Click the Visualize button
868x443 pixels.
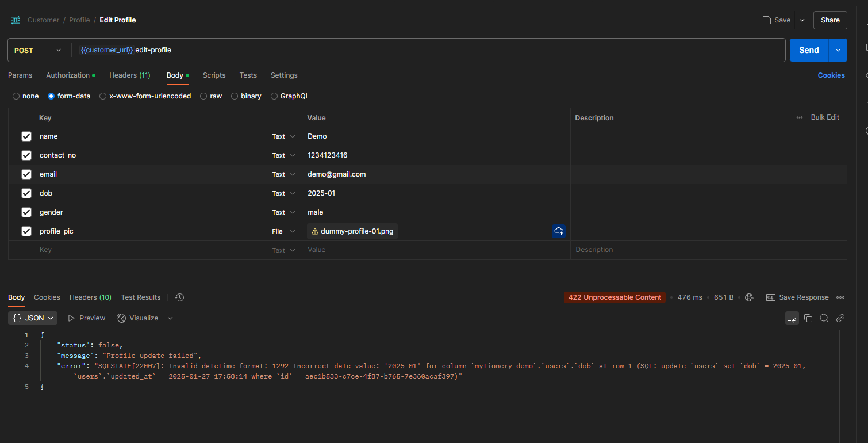tap(137, 318)
